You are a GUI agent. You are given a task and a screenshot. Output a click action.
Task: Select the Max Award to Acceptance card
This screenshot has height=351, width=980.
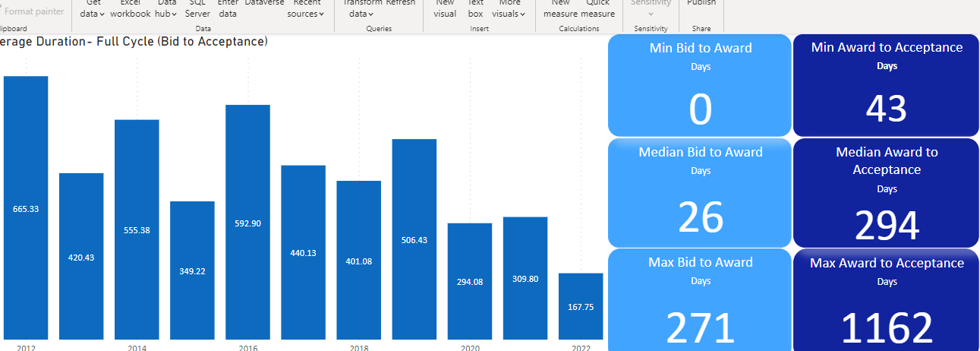pos(887,299)
